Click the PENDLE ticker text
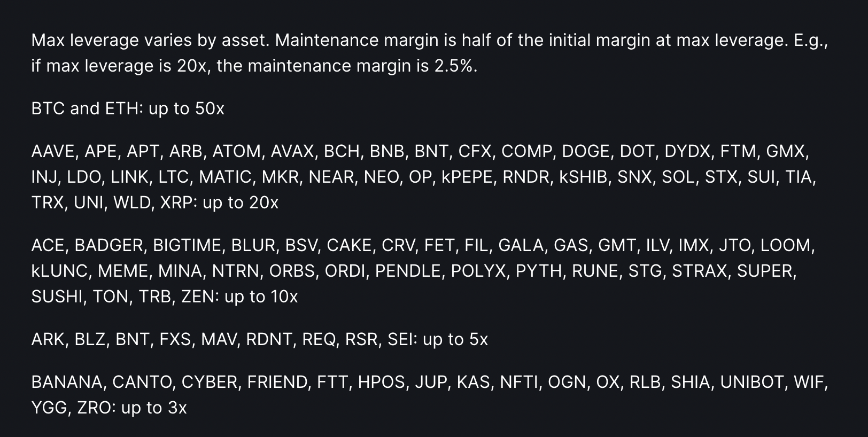868x437 pixels. tap(409, 271)
